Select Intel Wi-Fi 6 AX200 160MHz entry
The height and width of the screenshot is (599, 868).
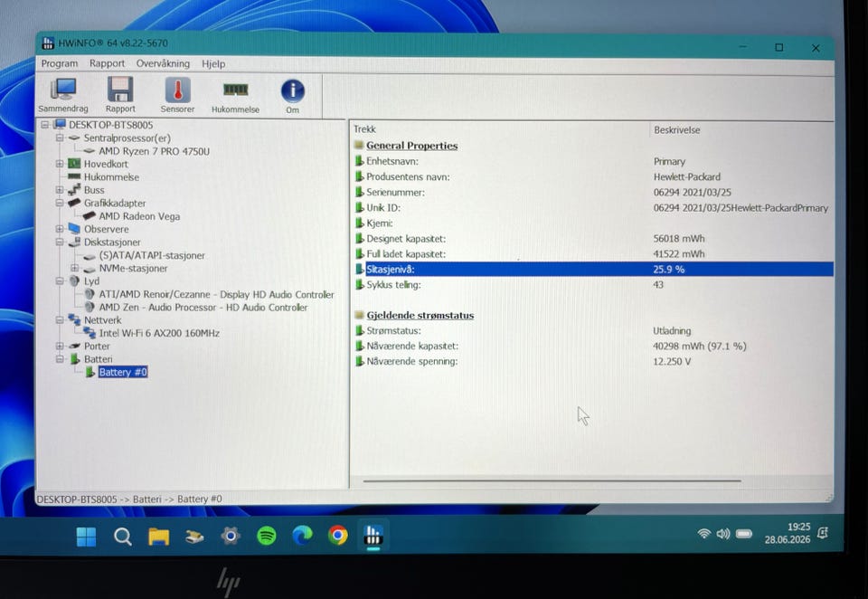tap(159, 333)
